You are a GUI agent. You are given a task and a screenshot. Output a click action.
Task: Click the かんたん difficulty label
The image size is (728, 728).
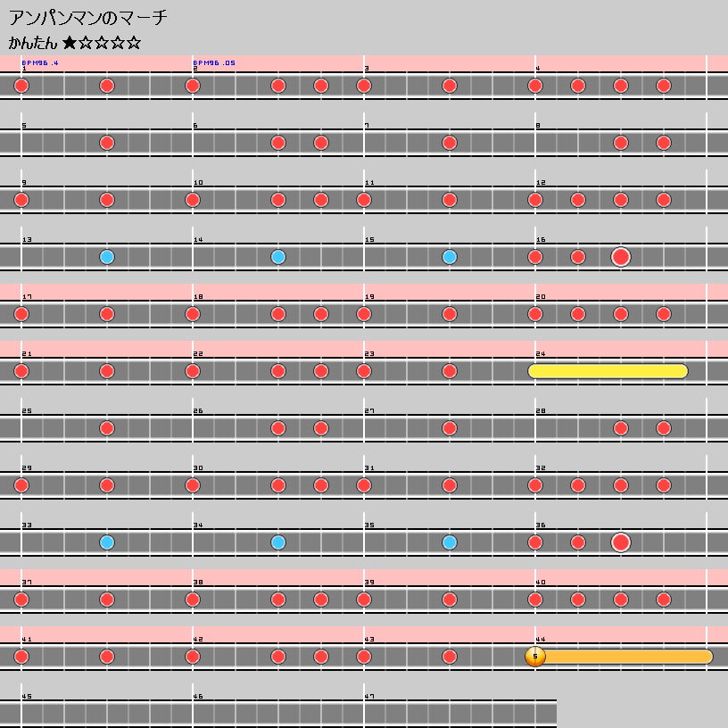[33, 43]
